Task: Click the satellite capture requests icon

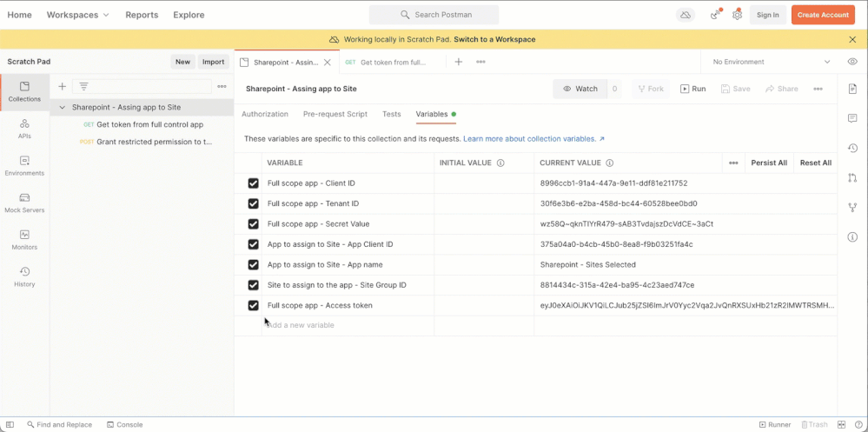Action: 715,15
